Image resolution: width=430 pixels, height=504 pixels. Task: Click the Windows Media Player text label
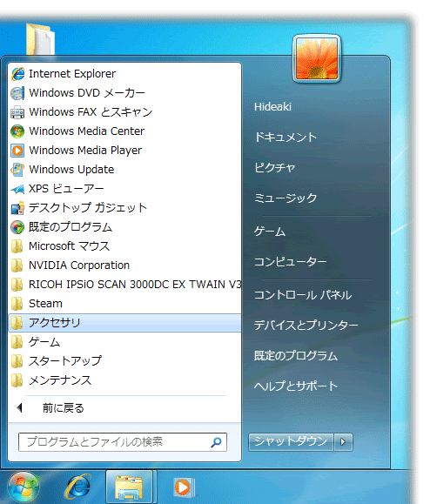[x=85, y=151]
